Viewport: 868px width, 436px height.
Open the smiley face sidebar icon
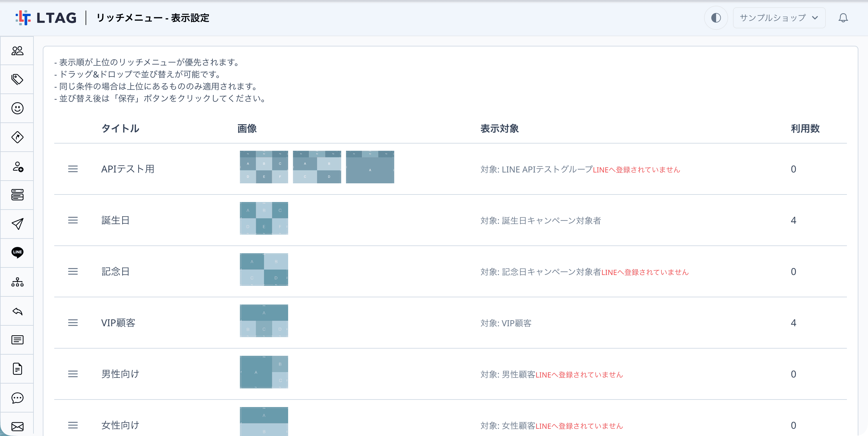(x=17, y=108)
